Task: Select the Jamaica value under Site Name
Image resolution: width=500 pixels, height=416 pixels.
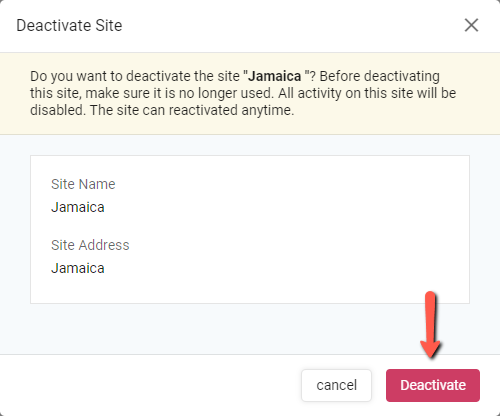Action: (78, 207)
